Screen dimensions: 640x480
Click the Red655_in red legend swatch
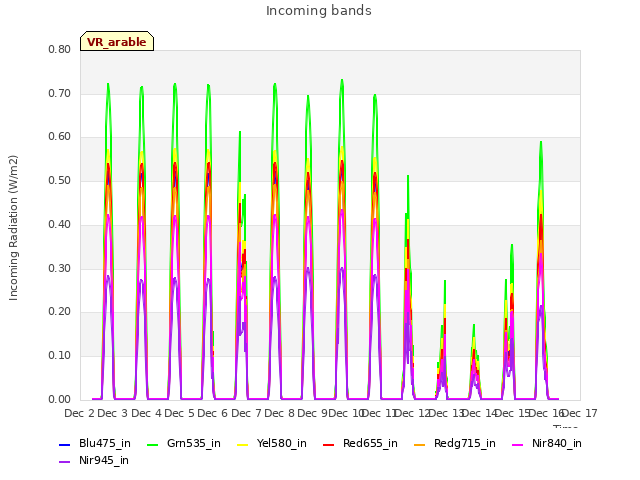(329, 444)
